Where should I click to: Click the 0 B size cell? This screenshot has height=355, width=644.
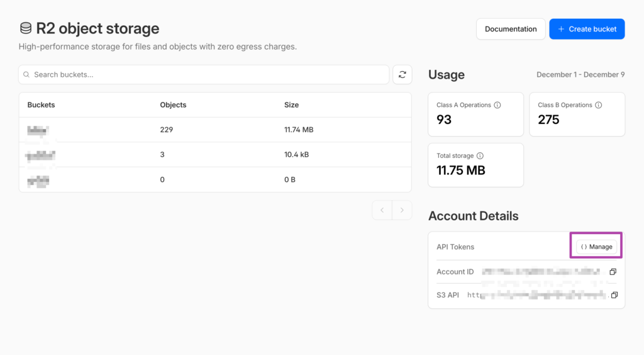(289, 179)
